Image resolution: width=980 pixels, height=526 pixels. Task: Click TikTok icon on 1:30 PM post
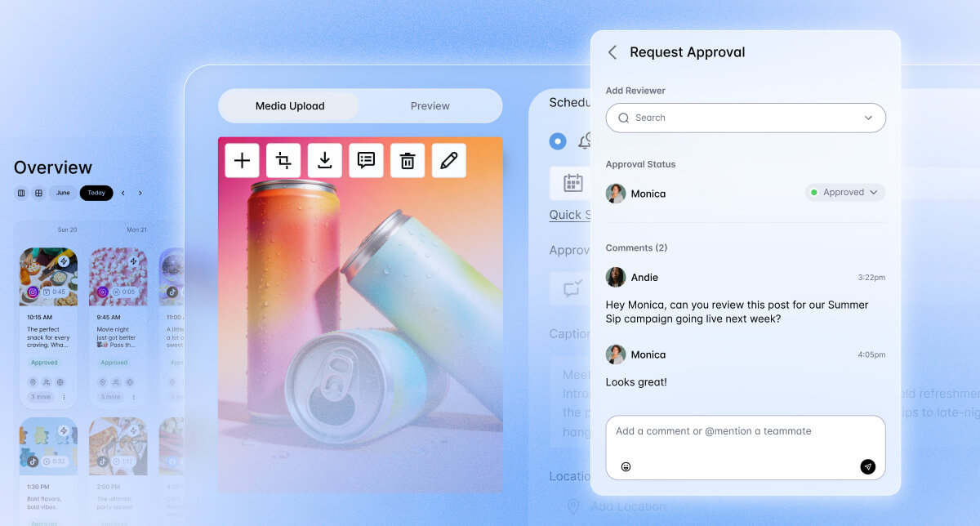click(x=33, y=461)
